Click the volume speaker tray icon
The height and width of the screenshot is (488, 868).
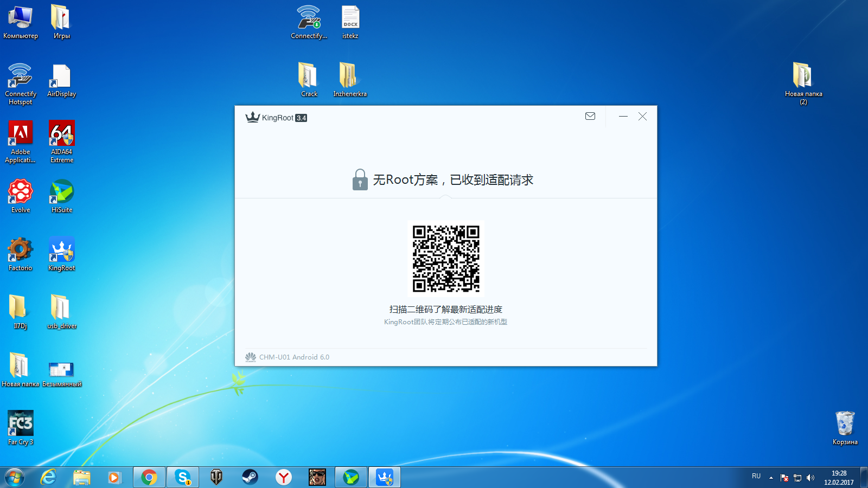click(x=810, y=478)
